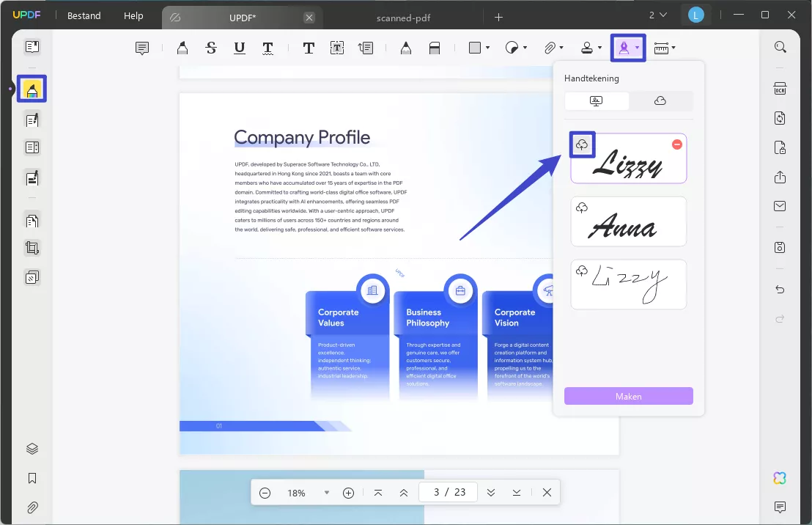Open the Help menu

tap(133, 16)
